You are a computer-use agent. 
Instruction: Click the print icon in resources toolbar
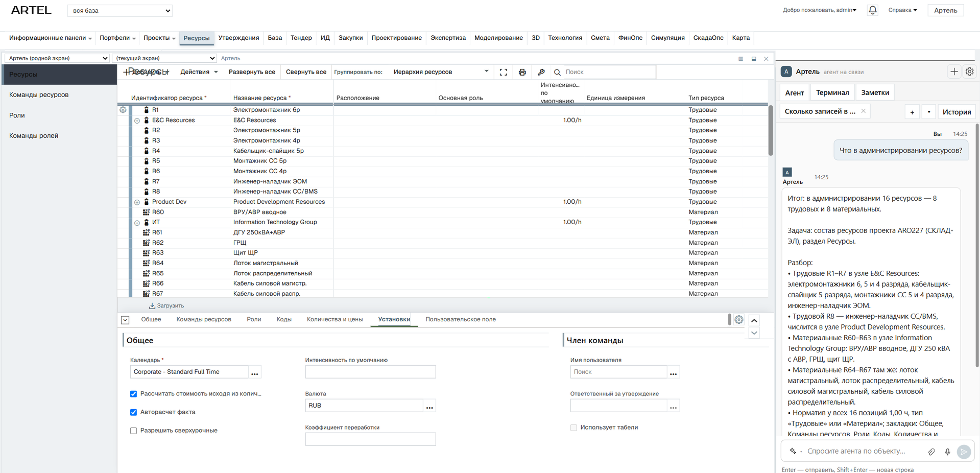coord(522,72)
